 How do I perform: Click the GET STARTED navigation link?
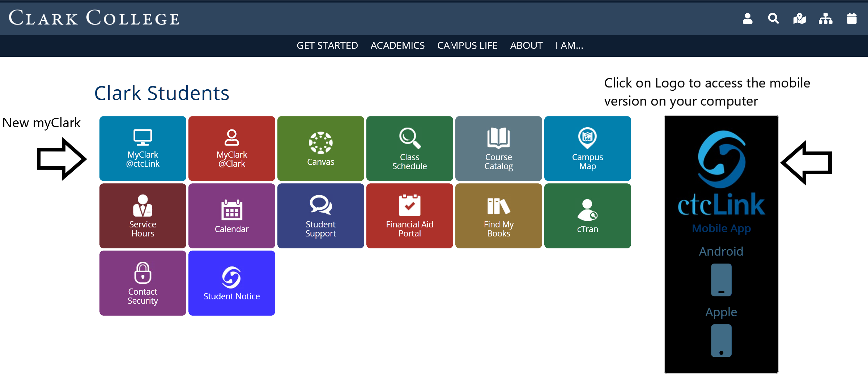point(327,46)
